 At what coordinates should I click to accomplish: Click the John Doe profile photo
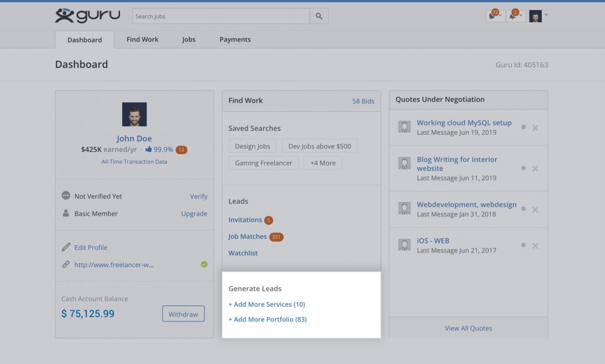[134, 114]
